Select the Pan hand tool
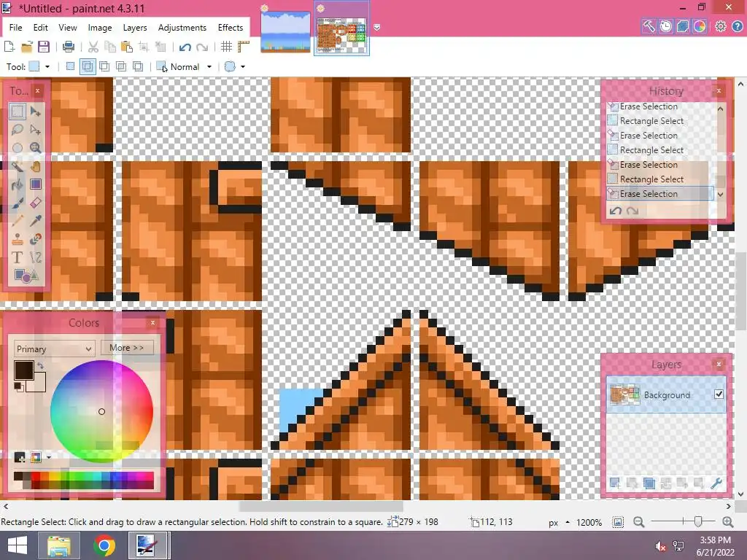This screenshot has width=747, height=560. [x=35, y=166]
